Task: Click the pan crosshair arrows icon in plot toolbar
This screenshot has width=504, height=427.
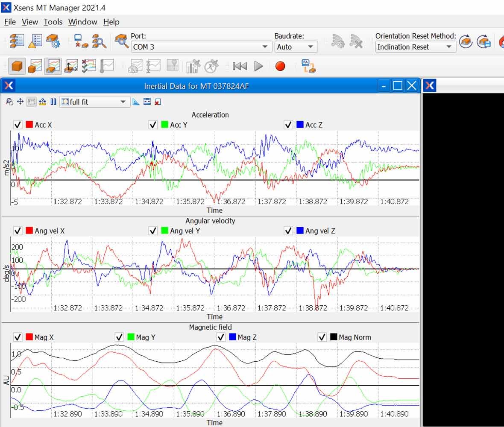Action: point(20,102)
